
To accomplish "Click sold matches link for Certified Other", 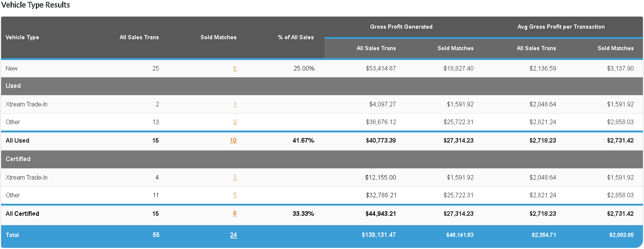I will (x=235, y=195).
